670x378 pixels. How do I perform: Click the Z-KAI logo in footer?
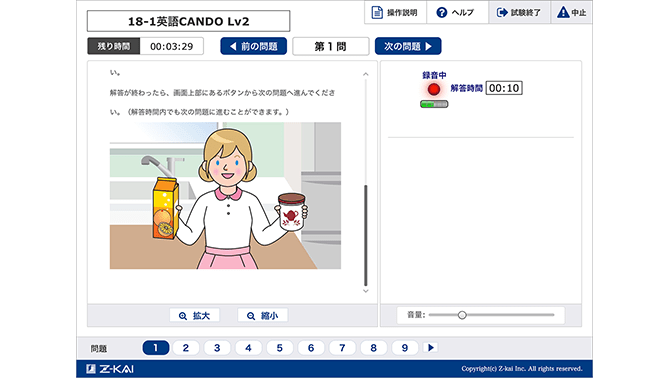tap(110, 369)
